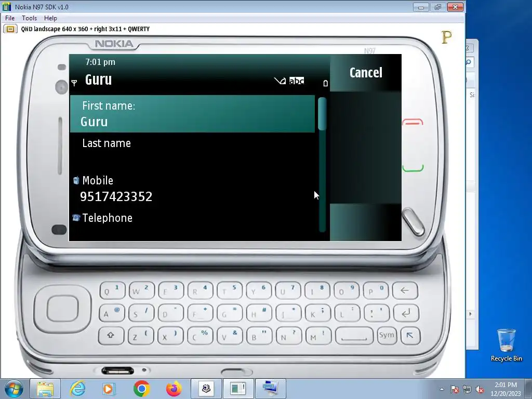
Task: Click the backspace arrow key
Action: (x=405, y=290)
